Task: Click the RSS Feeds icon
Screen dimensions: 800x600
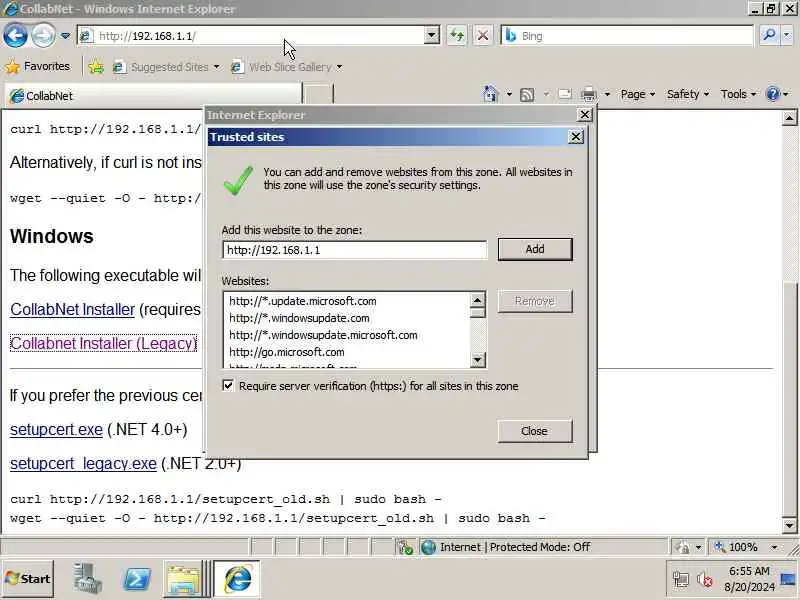Action: tap(527, 94)
